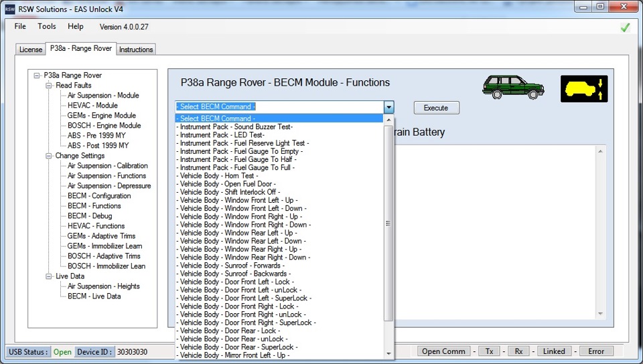Click the command list scrollbar thumb
The height and width of the screenshot is (364, 643).
388,223
